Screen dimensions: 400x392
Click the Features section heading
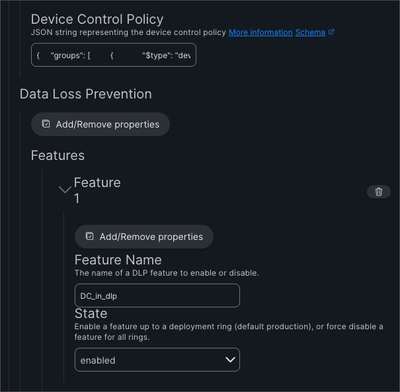[x=58, y=155]
